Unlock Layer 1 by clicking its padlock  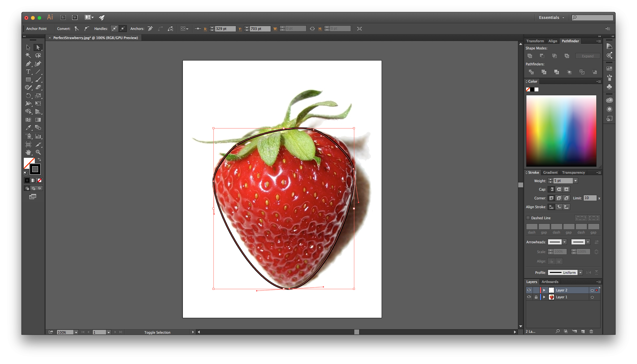click(x=536, y=297)
